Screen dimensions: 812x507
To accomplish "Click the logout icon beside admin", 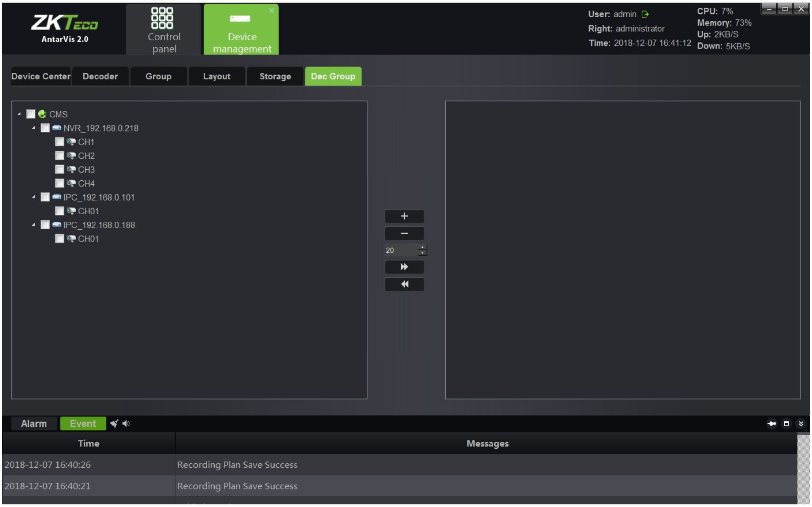I will click(645, 15).
